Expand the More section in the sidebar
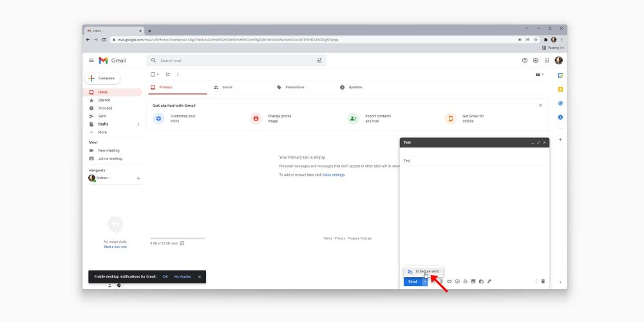 coord(102,132)
